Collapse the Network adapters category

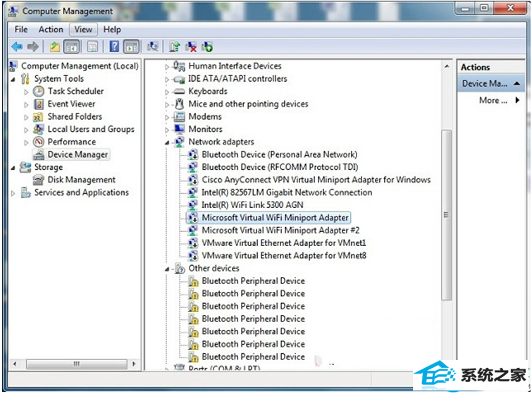tap(167, 143)
